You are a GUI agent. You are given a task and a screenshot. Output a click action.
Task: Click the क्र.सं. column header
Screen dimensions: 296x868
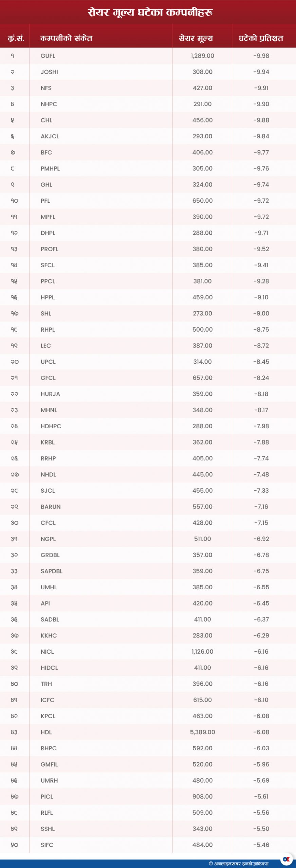[x=16, y=38]
